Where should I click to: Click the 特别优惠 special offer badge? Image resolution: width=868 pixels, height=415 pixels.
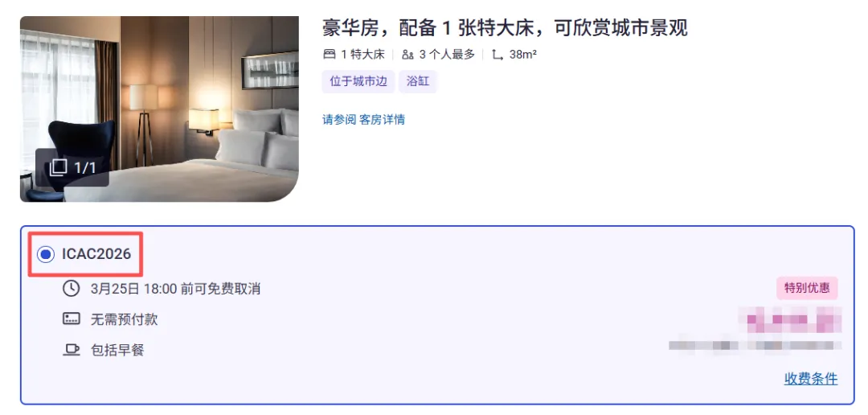(807, 288)
